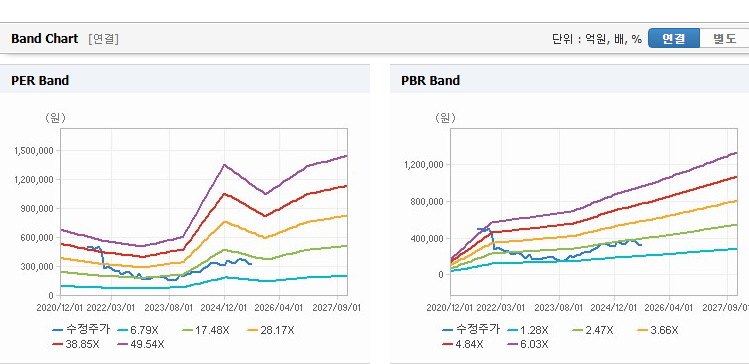Click 2024/12/01 date label under PBR chart
This screenshot has height=364, width=749.
tap(614, 308)
